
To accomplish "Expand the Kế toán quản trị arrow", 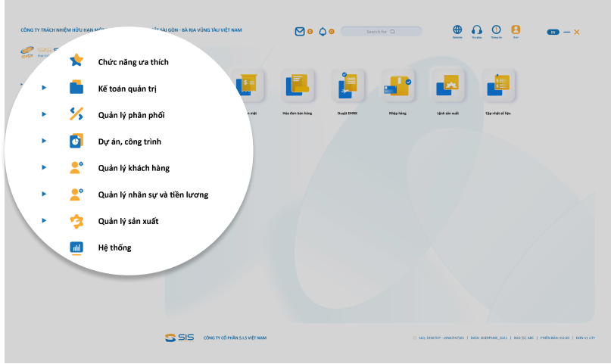I will [x=45, y=89].
